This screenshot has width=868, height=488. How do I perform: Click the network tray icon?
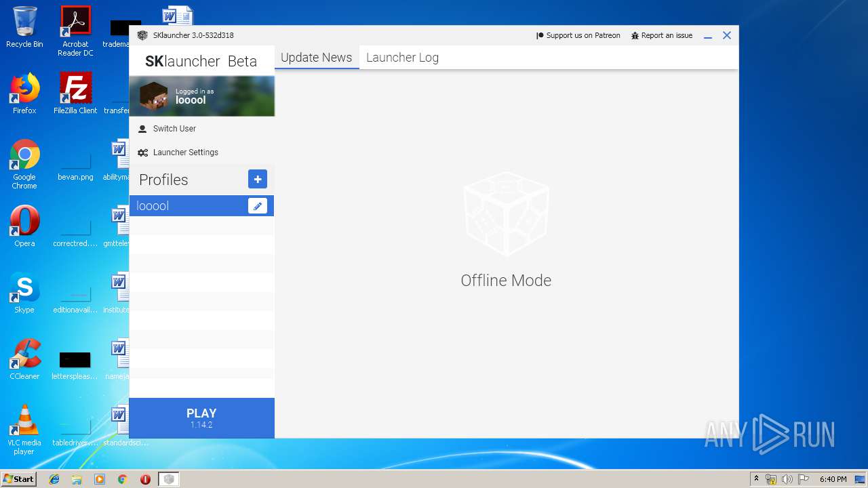771,479
